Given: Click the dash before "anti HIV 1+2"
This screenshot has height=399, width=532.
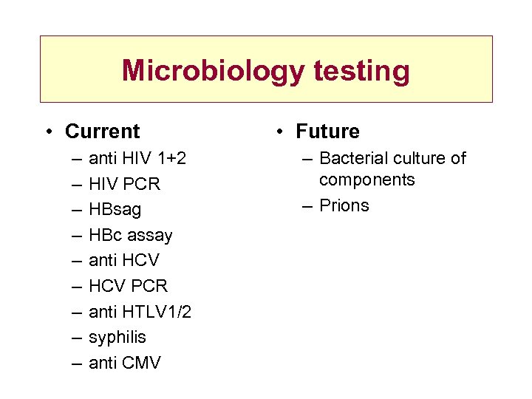Looking at the screenshot, I should tap(77, 158).
